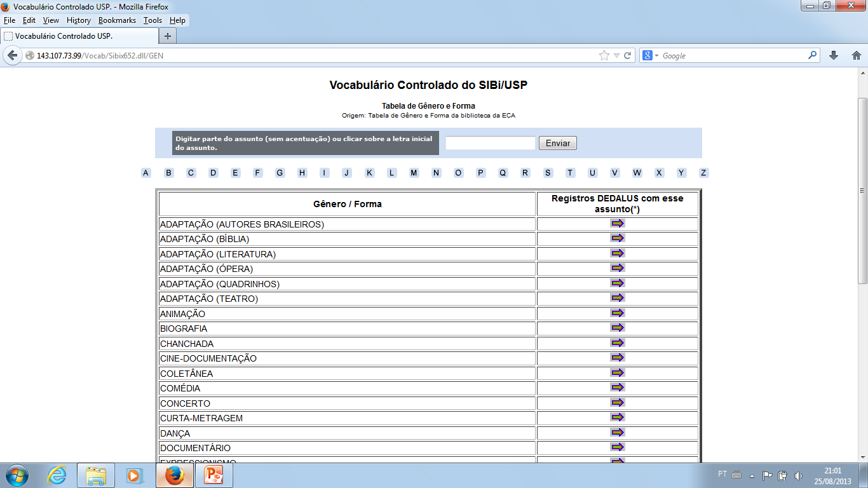Click the CHANCHADA text cell
This screenshot has width=868, height=488.
click(347, 344)
